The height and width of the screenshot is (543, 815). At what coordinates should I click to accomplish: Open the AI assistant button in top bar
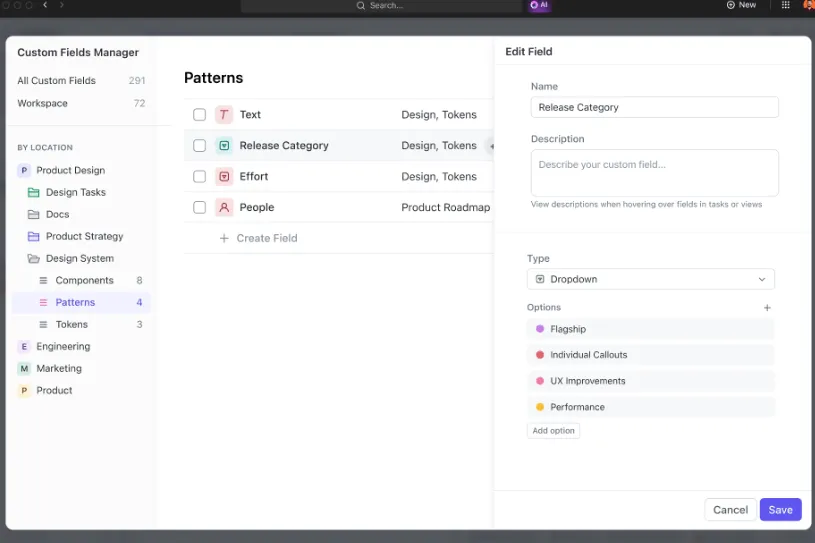click(539, 5)
